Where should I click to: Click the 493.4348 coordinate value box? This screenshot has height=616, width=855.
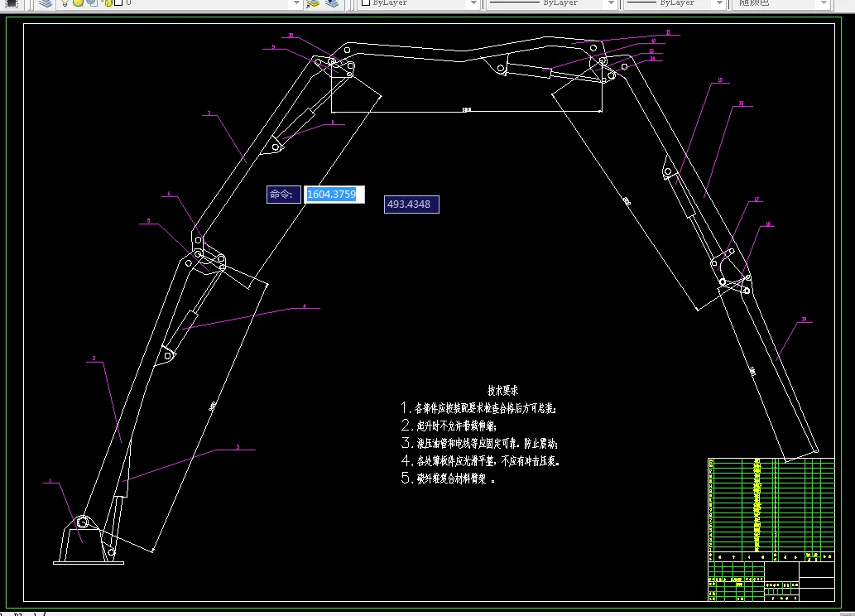point(411,204)
